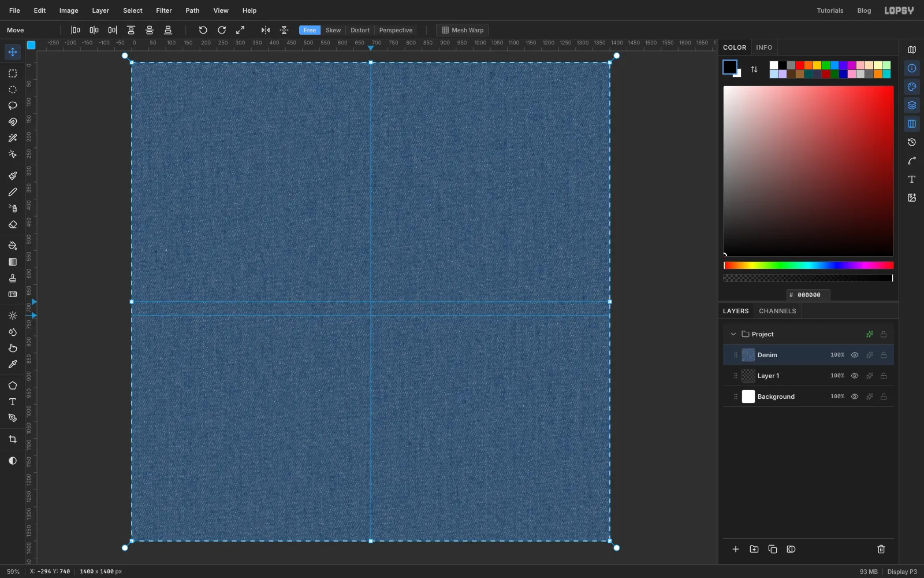Switch to the Channels tab
Viewport: 924px width, 578px height.
click(x=777, y=311)
